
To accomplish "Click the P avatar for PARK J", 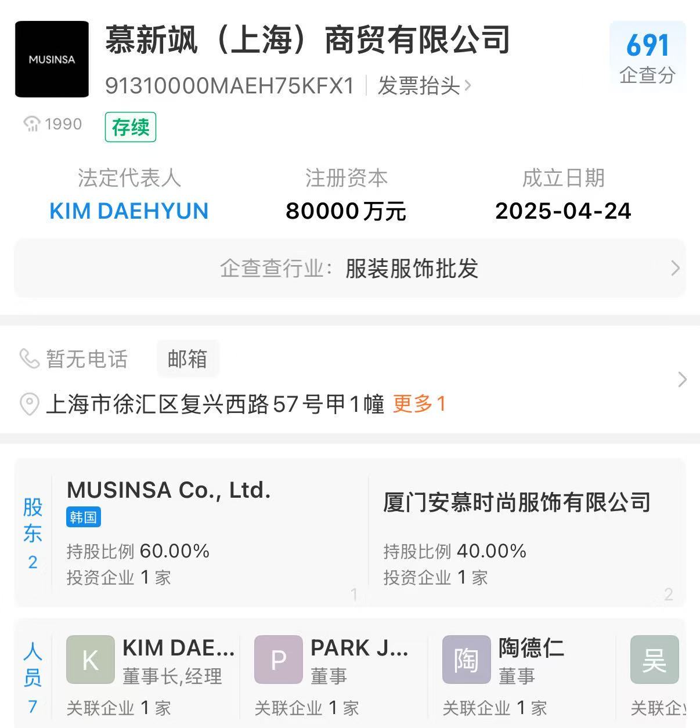I will [x=278, y=660].
